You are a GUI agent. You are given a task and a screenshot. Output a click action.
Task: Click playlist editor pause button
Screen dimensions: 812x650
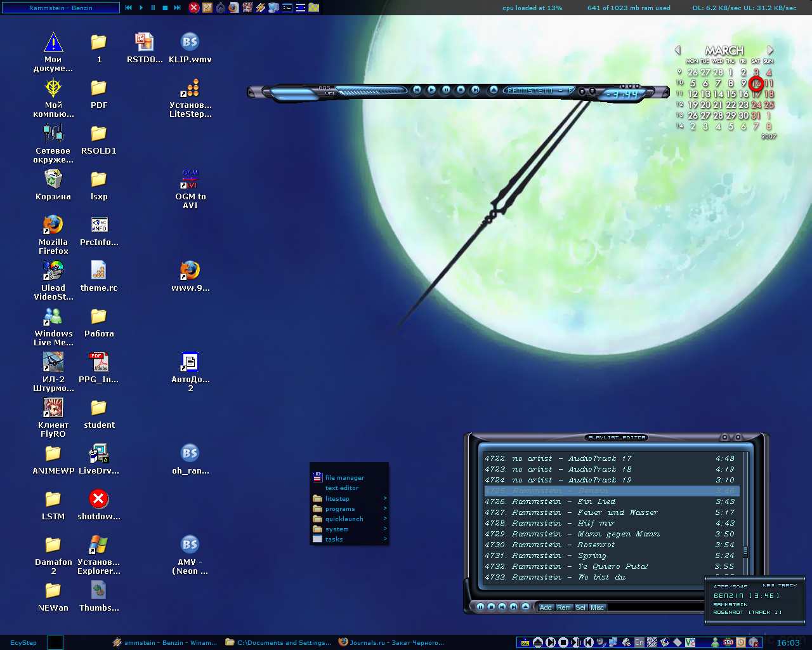point(480,607)
